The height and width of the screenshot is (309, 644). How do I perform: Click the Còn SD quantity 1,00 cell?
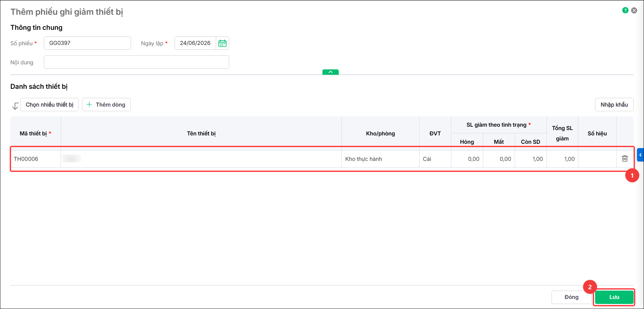[531, 159]
